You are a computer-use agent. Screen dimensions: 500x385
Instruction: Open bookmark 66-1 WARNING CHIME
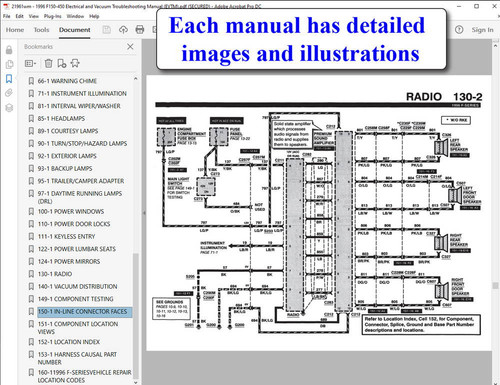click(67, 81)
